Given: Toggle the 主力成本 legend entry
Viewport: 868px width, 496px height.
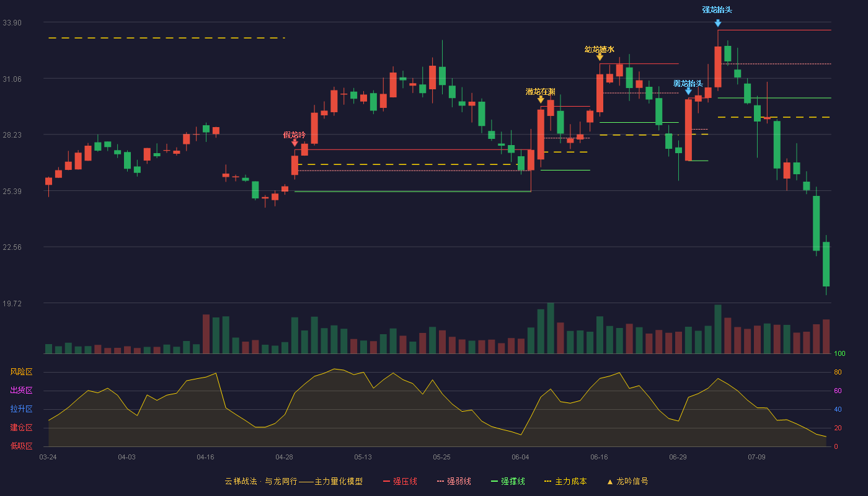Looking at the screenshot, I should (565, 481).
